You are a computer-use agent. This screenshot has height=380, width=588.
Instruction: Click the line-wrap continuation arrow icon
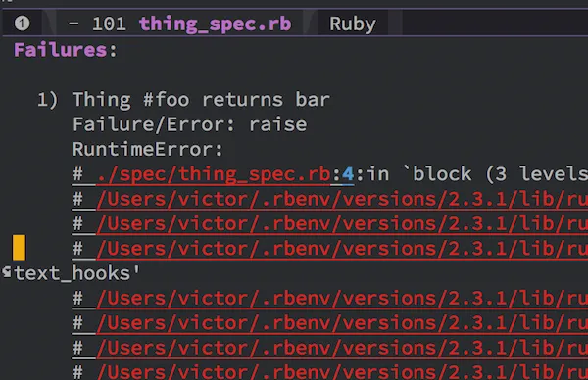tap(7, 272)
